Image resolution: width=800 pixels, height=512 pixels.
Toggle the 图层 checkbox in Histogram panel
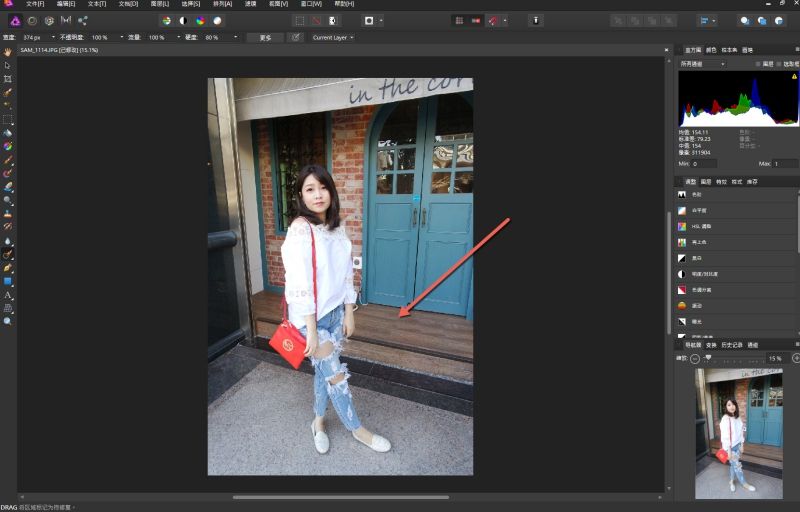click(x=759, y=63)
